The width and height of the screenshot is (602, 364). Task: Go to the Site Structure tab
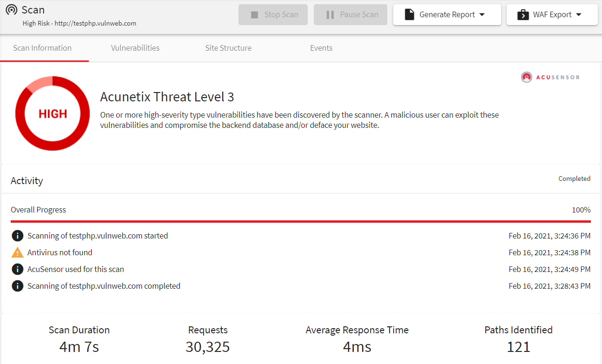(228, 48)
